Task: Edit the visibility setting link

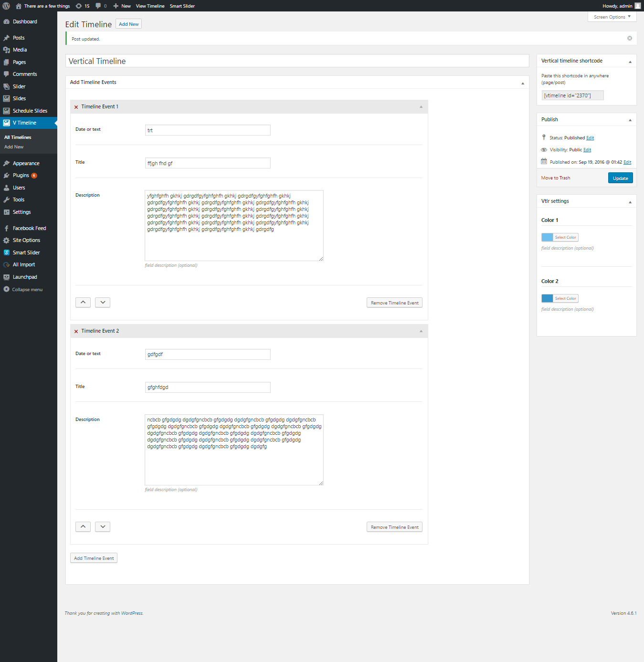Action: pos(587,150)
